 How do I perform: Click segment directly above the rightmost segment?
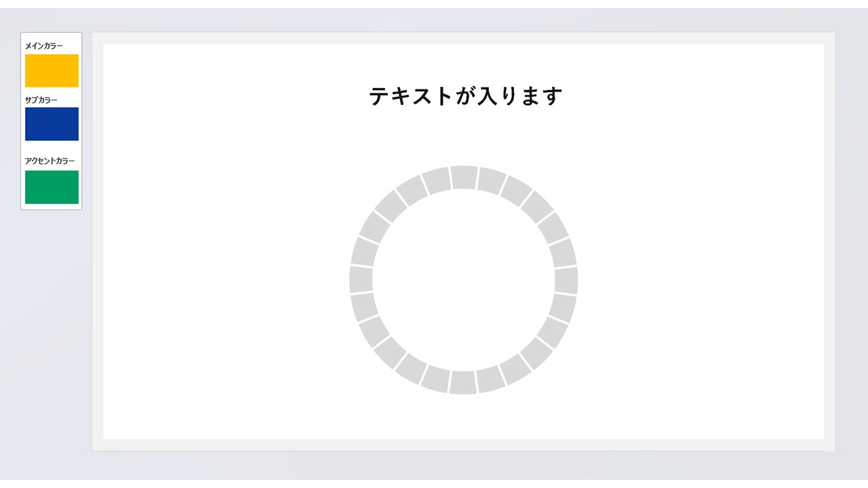tap(563, 253)
